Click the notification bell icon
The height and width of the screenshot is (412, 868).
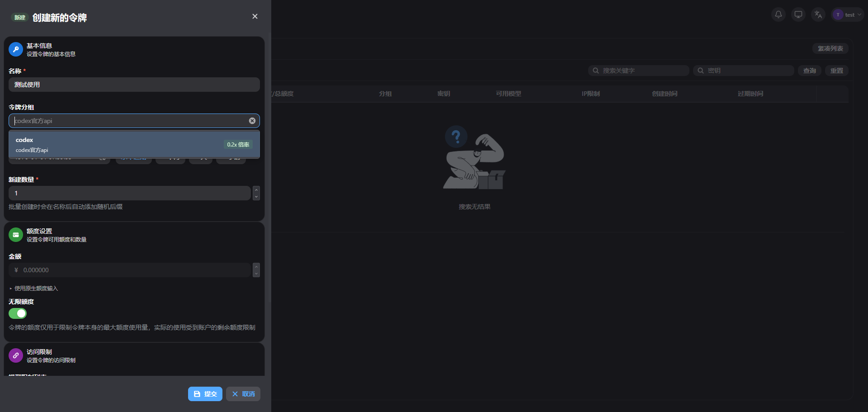tap(778, 14)
